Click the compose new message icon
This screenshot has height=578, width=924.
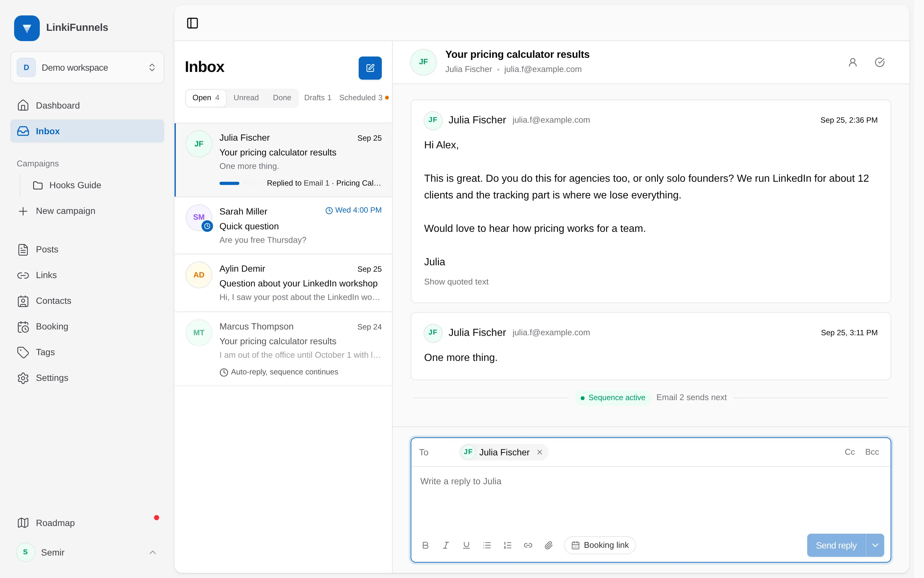tap(370, 68)
